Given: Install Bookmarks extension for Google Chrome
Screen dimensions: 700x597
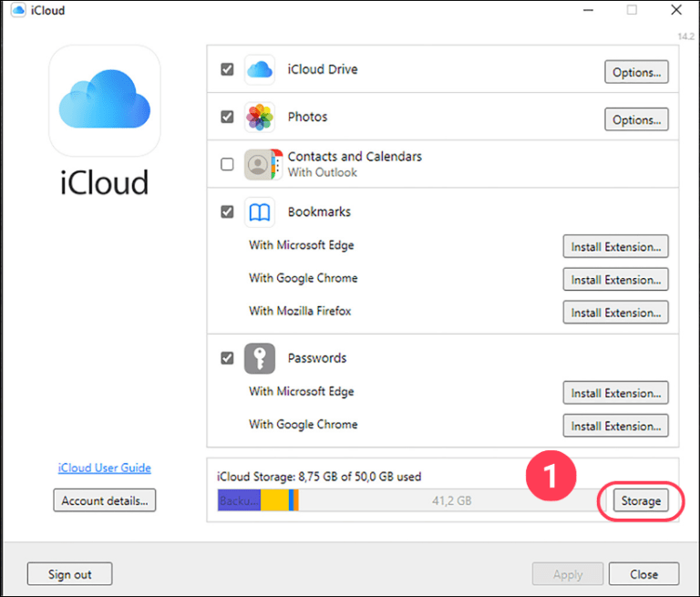Looking at the screenshot, I should pos(615,280).
